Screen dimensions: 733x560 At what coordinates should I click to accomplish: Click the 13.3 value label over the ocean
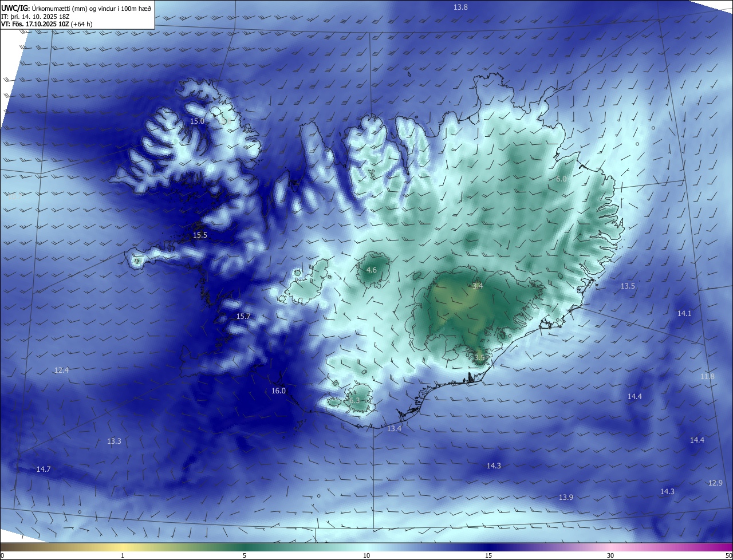point(114,441)
